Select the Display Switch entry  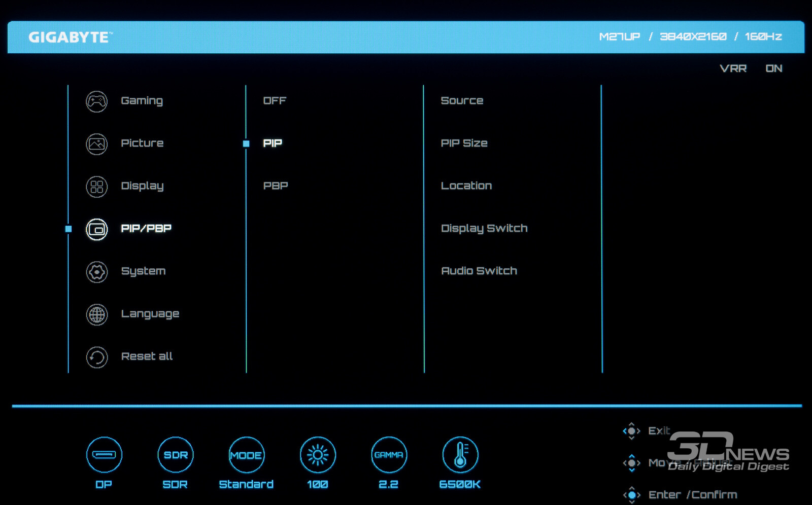[484, 229]
